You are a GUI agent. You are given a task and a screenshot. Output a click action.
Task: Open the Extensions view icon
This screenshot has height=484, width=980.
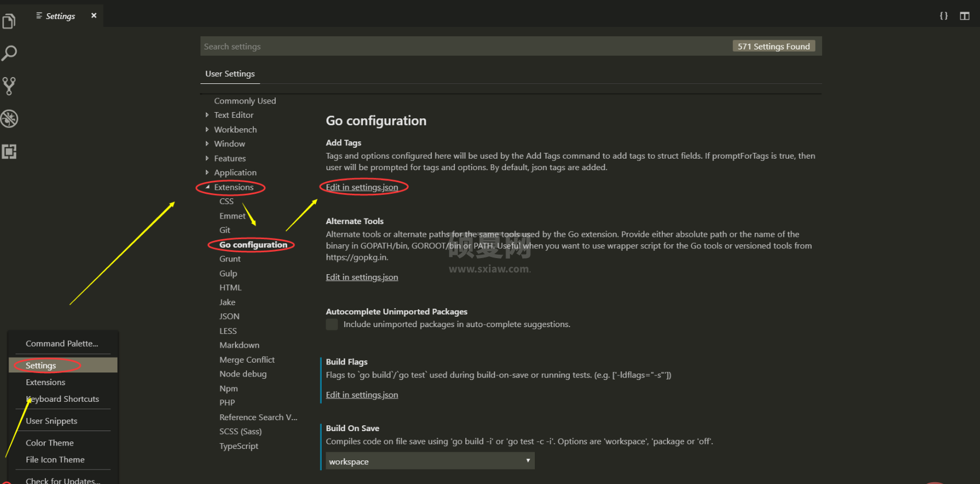click(x=9, y=152)
